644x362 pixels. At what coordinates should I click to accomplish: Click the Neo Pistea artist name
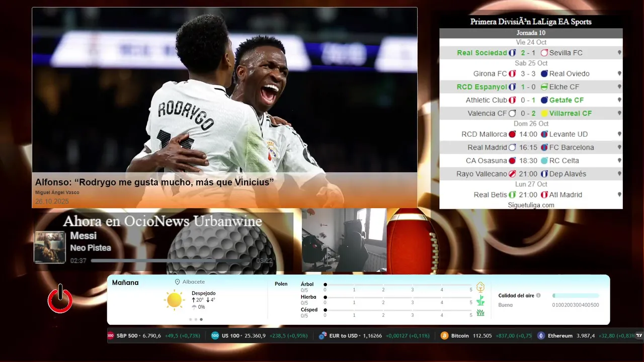pyautogui.click(x=91, y=248)
